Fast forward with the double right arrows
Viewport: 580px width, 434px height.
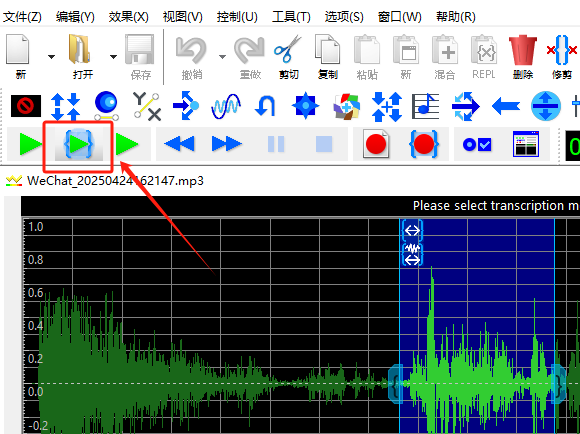tap(227, 144)
